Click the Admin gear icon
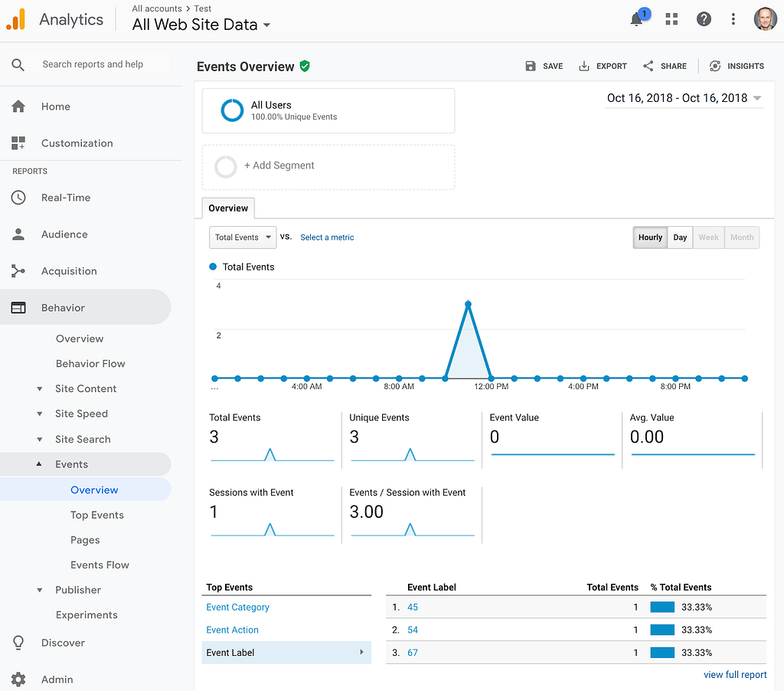784x691 pixels. 18,679
